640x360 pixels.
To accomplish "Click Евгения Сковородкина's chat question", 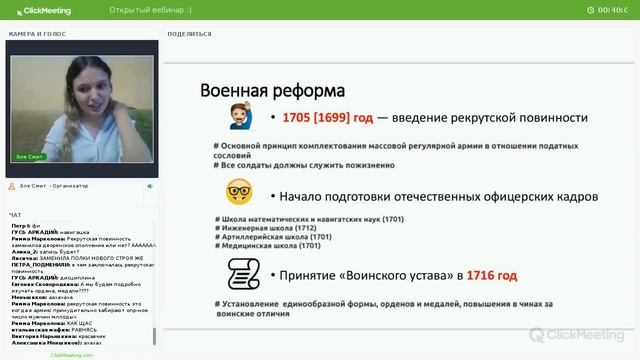I will coord(76,287).
